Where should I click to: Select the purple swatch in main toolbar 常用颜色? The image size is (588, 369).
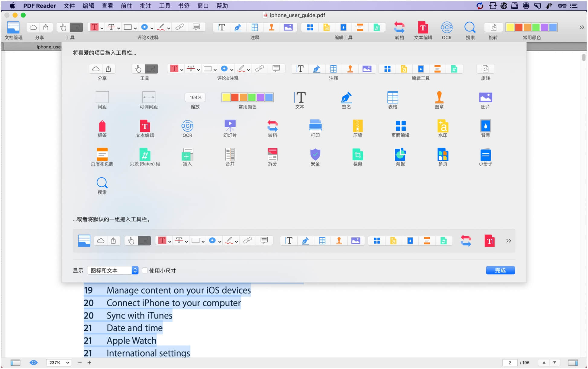click(x=544, y=27)
